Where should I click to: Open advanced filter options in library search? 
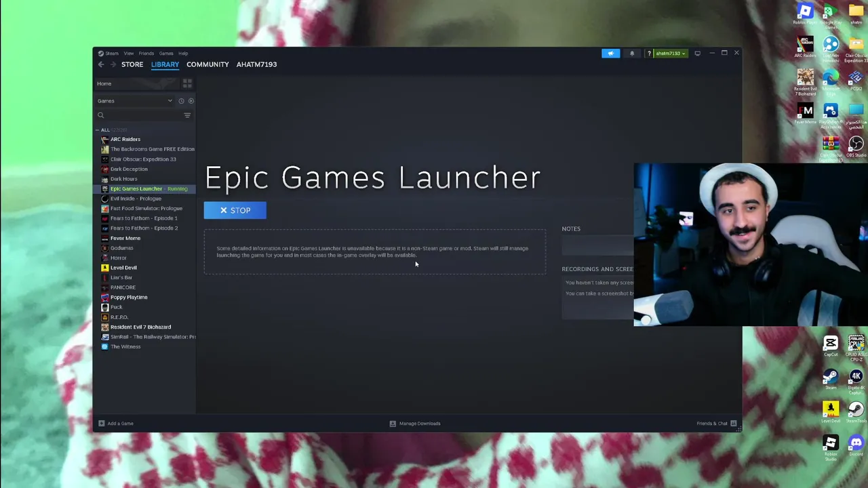pos(187,115)
